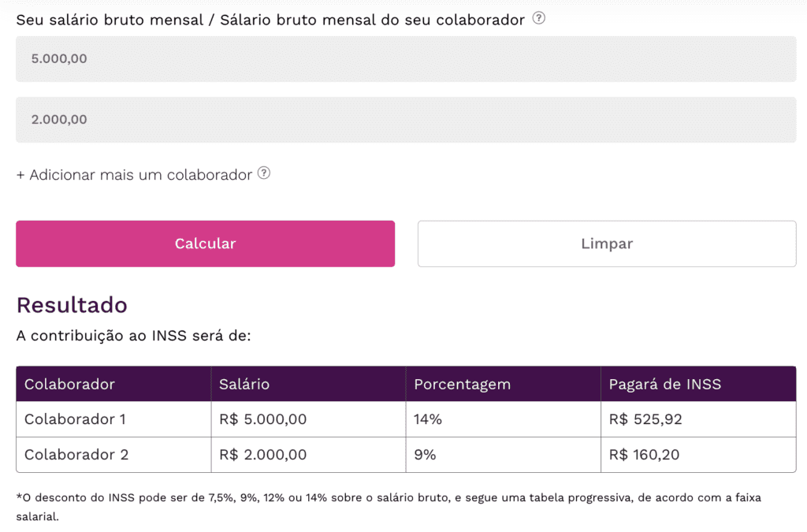Focus the 2.000,00 salary input field
This screenshot has width=807, height=532.
click(406, 119)
